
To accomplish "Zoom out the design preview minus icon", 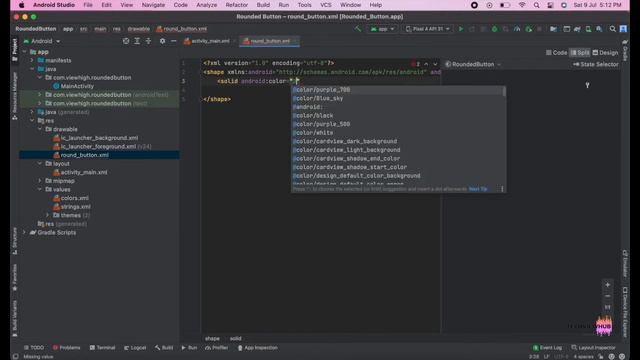I will pos(607,296).
